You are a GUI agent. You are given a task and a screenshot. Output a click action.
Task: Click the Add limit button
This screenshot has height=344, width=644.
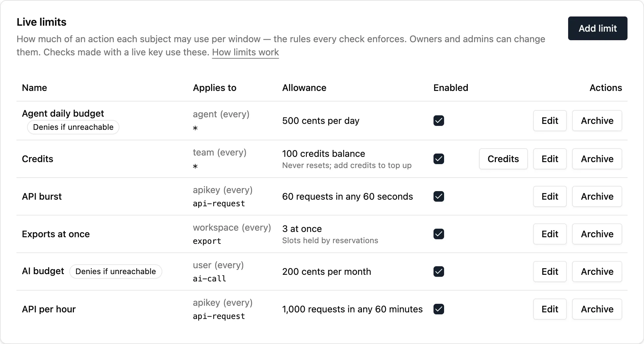(597, 28)
